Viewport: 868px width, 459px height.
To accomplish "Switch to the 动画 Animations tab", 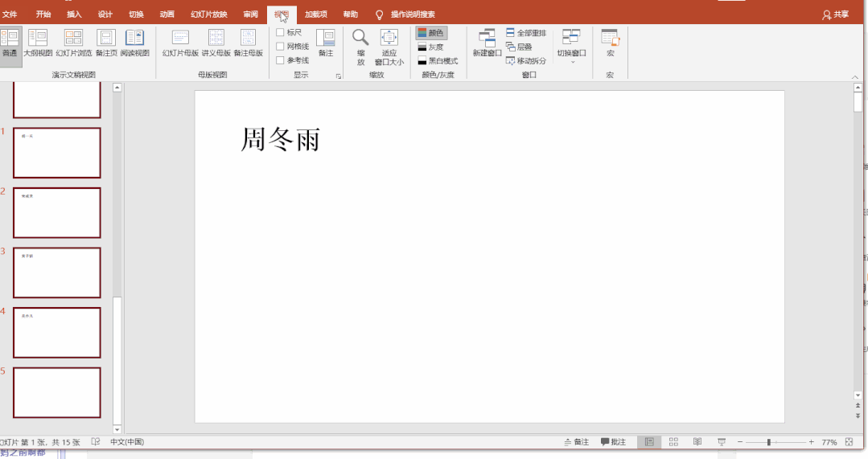I will pos(167,14).
